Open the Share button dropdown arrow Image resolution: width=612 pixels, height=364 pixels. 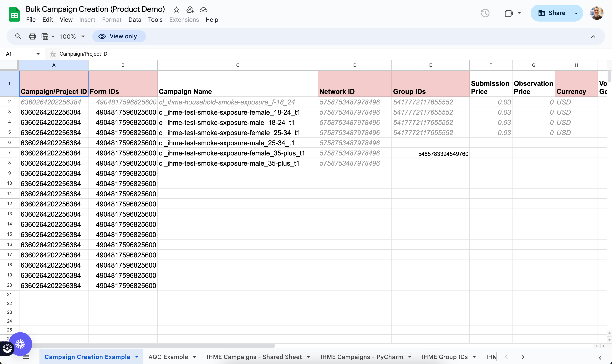576,13
